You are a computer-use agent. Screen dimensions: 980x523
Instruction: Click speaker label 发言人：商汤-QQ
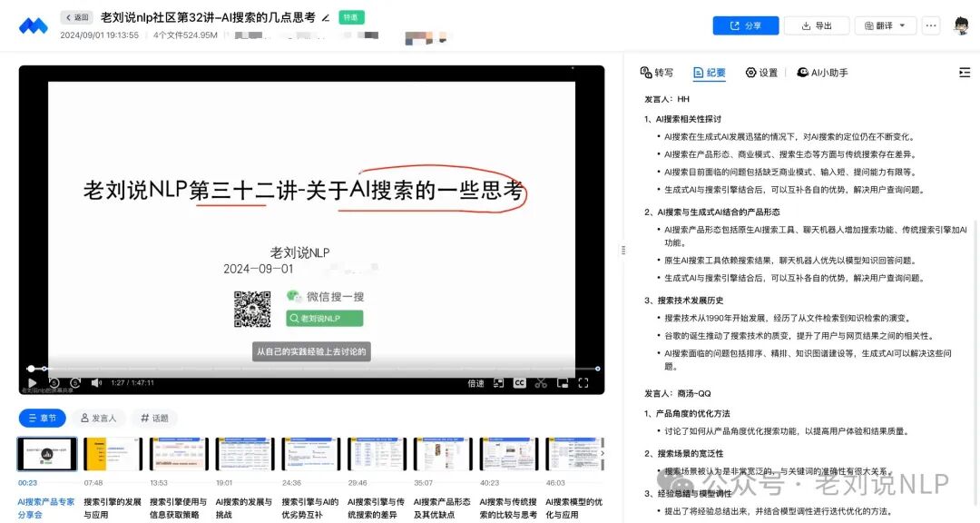coord(678,393)
